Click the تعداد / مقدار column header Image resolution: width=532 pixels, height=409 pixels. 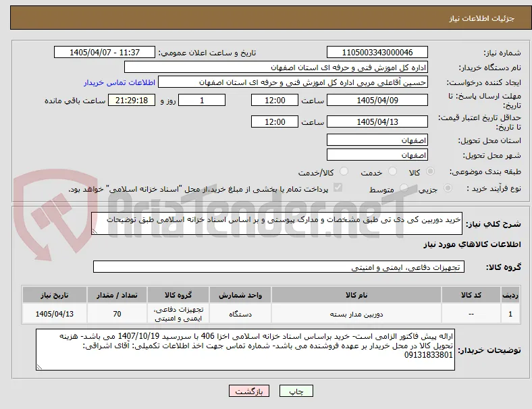pyautogui.click(x=117, y=295)
